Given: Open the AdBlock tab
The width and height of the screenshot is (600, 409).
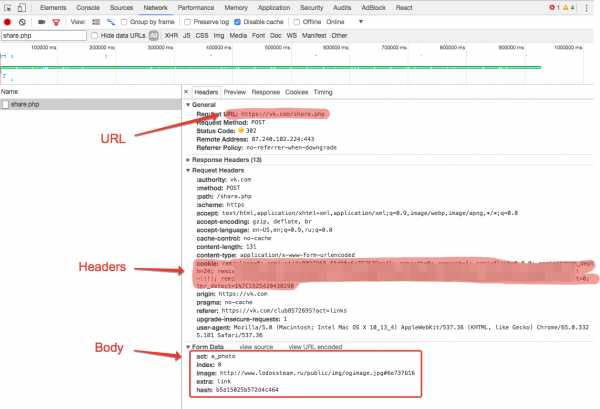Looking at the screenshot, I should 374,8.
